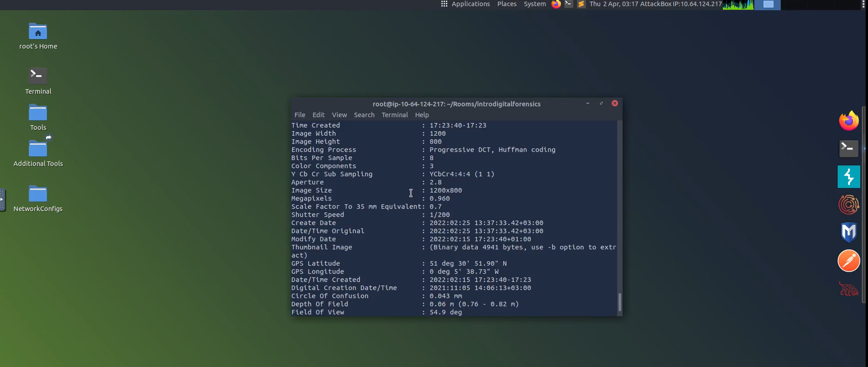Image resolution: width=868 pixels, height=367 pixels.
Task: Select the workspace switcher in top panel
Action: coord(768,5)
